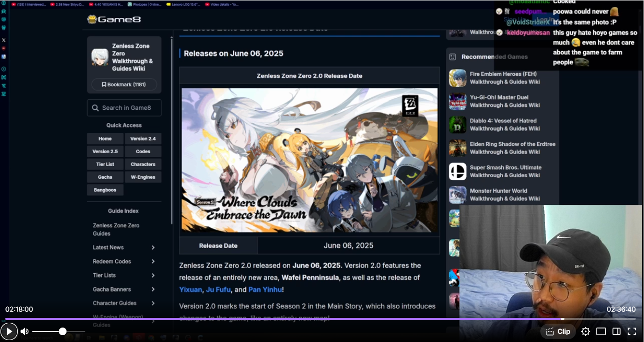The width and height of the screenshot is (644, 342).
Task: Click the Diablo 4 game icon
Action: click(x=457, y=125)
